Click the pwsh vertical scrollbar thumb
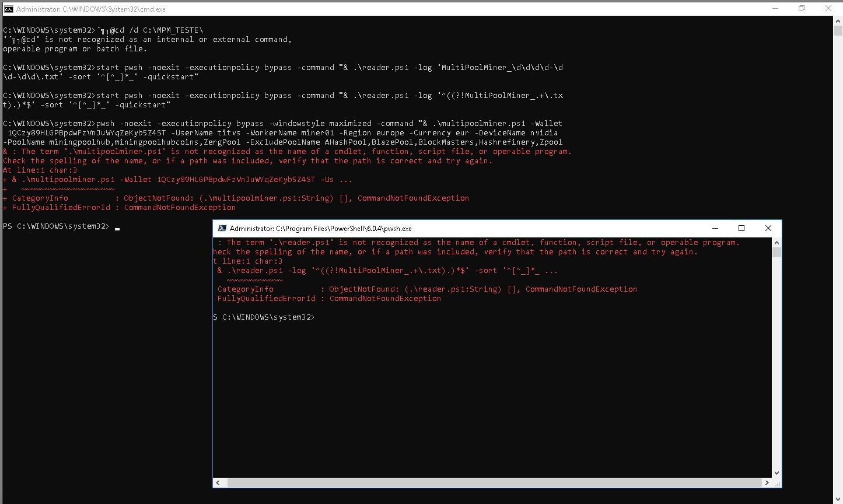This screenshot has width=843, height=504. pyautogui.click(x=776, y=252)
